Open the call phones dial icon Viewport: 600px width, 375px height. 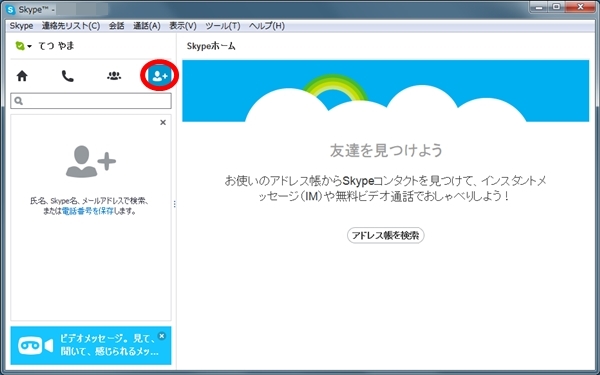click(68, 76)
